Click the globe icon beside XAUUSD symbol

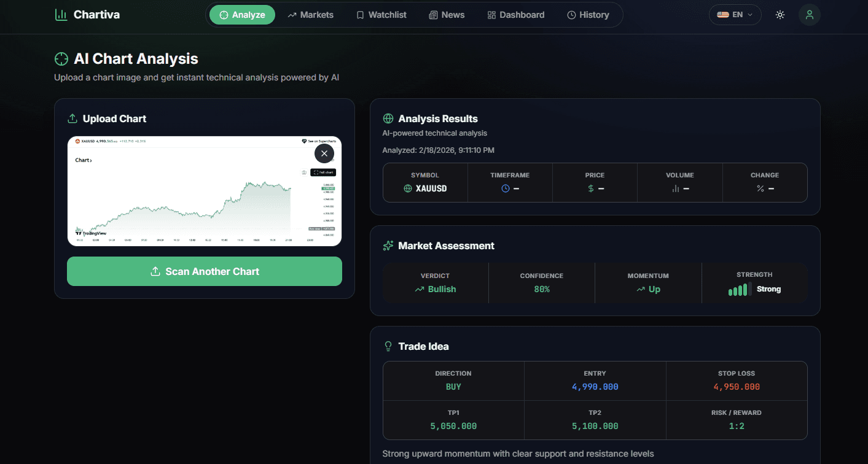pyautogui.click(x=408, y=188)
